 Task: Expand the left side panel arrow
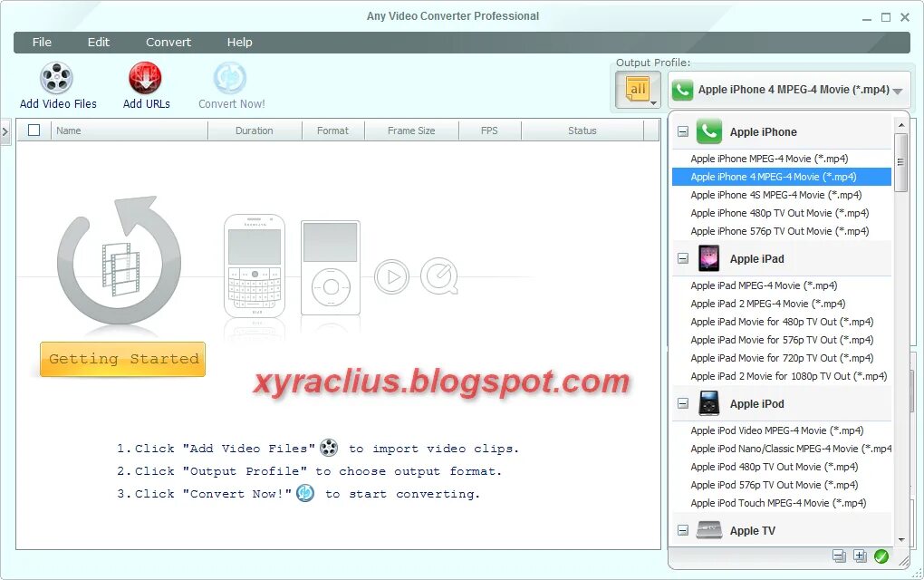[5, 131]
